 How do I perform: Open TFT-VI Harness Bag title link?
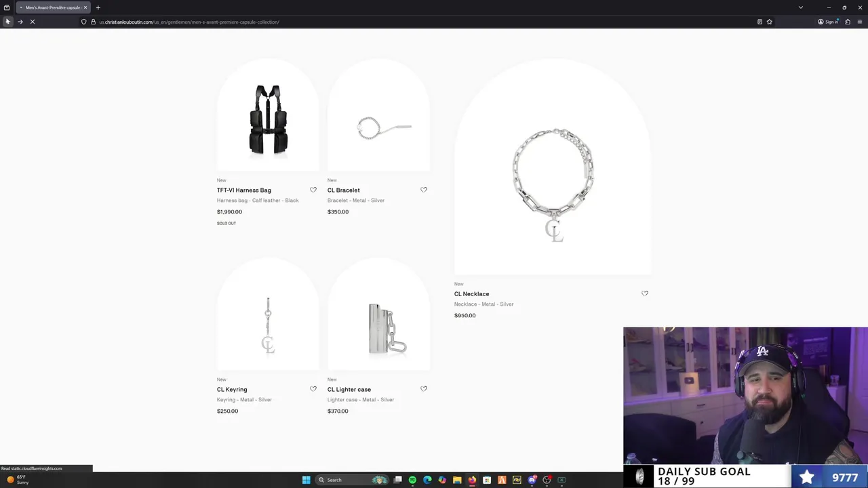click(x=244, y=190)
